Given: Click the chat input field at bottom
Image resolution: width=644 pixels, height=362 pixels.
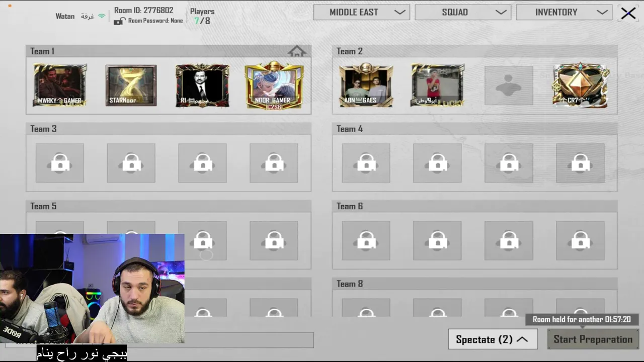Looking at the screenshot, I should click(x=249, y=340).
